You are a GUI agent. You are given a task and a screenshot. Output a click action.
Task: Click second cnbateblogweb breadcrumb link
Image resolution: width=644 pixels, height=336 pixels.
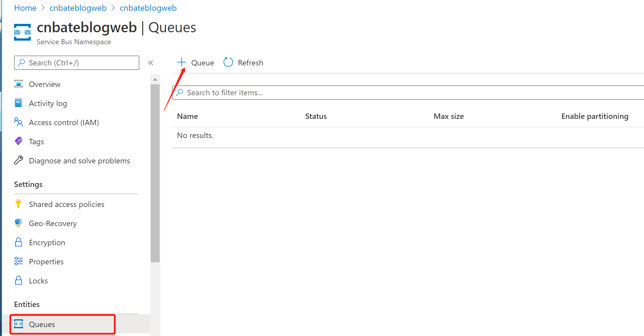tap(148, 8)
